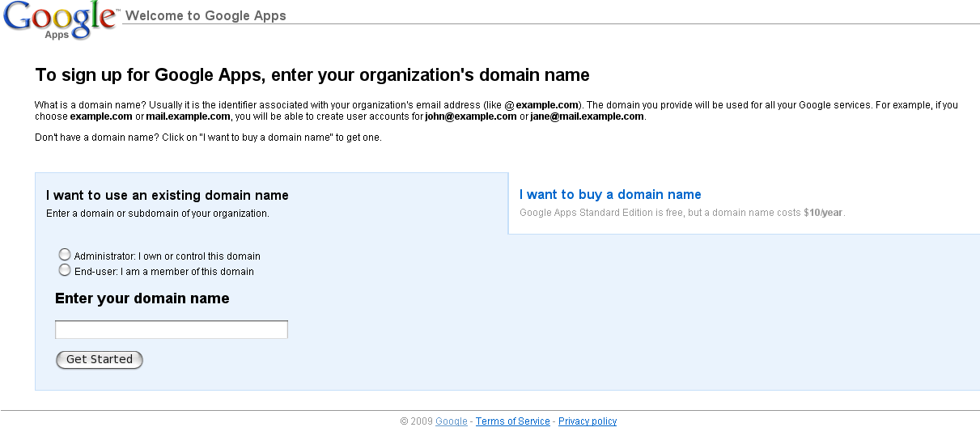The height and width of the screenshot is (440, 980).
Task: Click the Welcome to Google Apps header text
Action: click(x=206, y=15)
